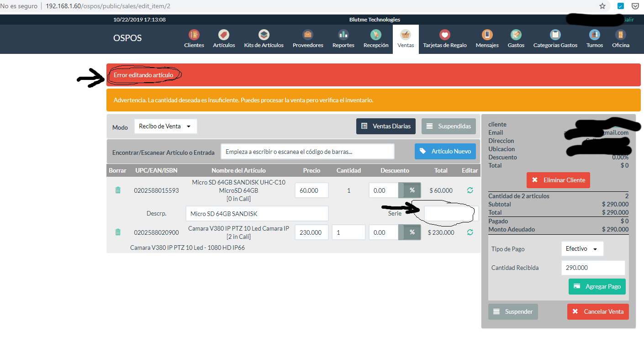The image size is (644, 348).
Task: Open the Modo dropdown showing Recibo de Venta
Action: click(165, 127)
